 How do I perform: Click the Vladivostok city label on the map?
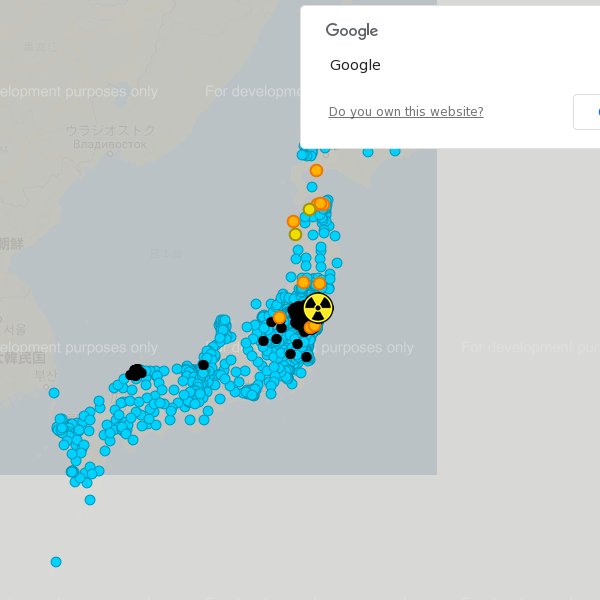[x=110, y=137]
